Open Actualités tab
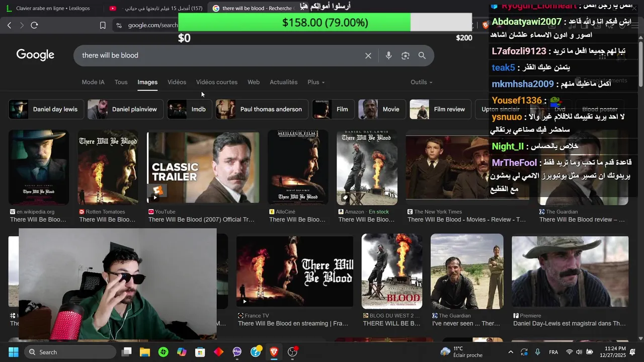644x362 pixels. pyautogui.click(x=284, y=82)
